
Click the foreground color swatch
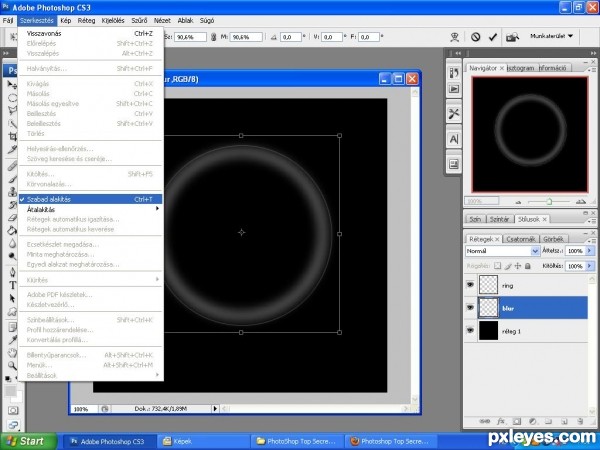click(10, 391)
